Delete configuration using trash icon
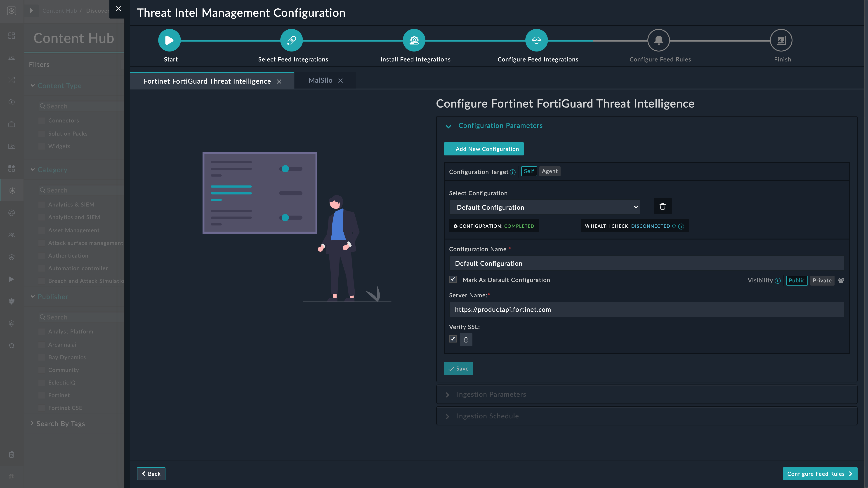The image size is (868, 488). tap(663, 206)
